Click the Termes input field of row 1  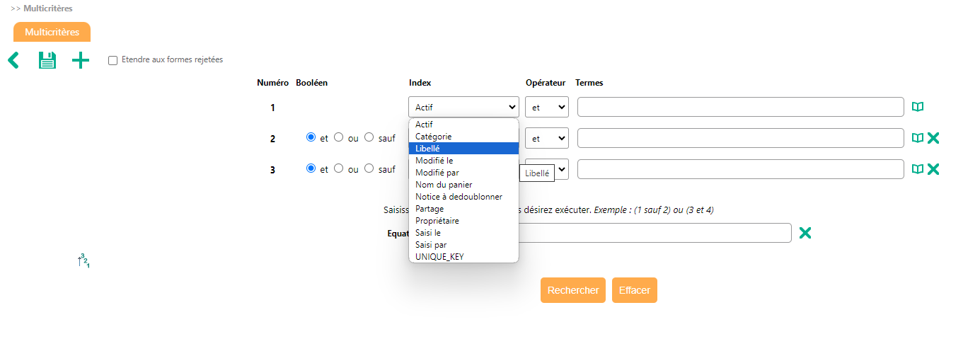coord(740,107)
